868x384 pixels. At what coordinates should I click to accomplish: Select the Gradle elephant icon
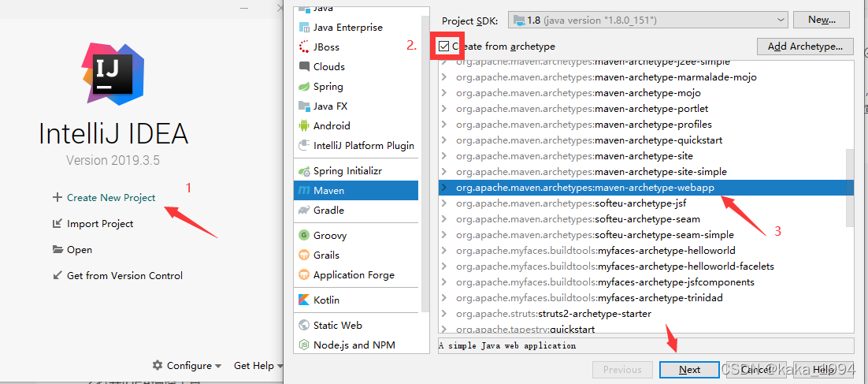pyautogui.click(x=304, y=211)
